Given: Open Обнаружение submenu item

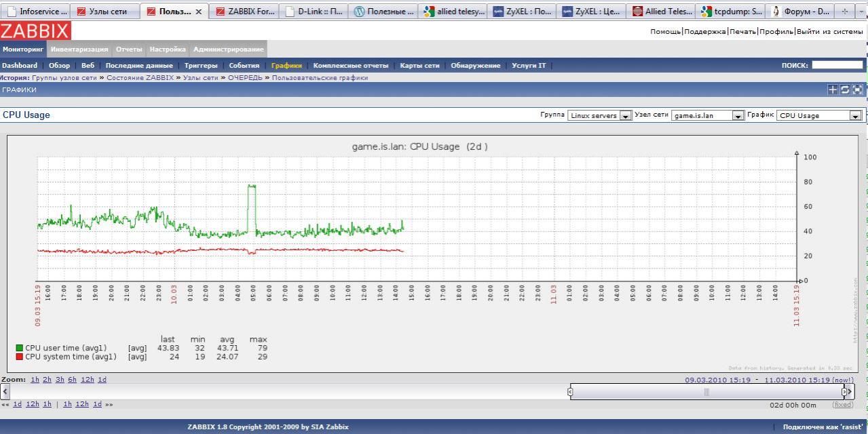Looking at the screenshot, I should pyautogui.click(x=476, y=66).
